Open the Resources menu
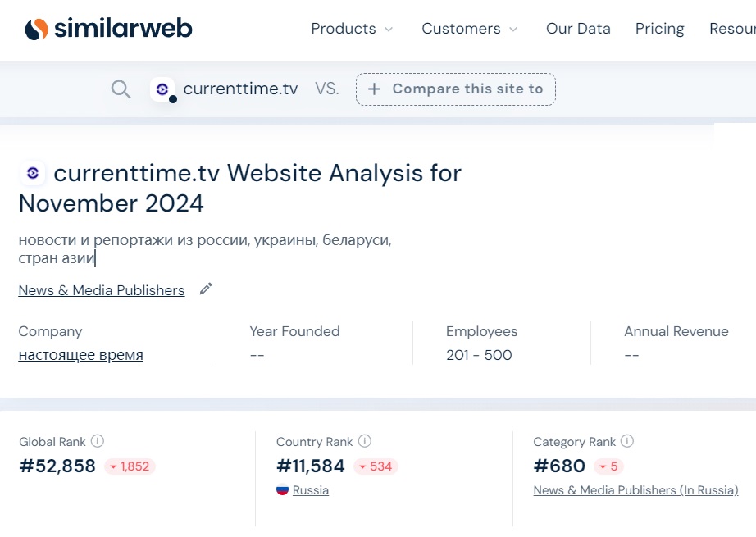Screen dimensions: 756x537 point(732,29)
